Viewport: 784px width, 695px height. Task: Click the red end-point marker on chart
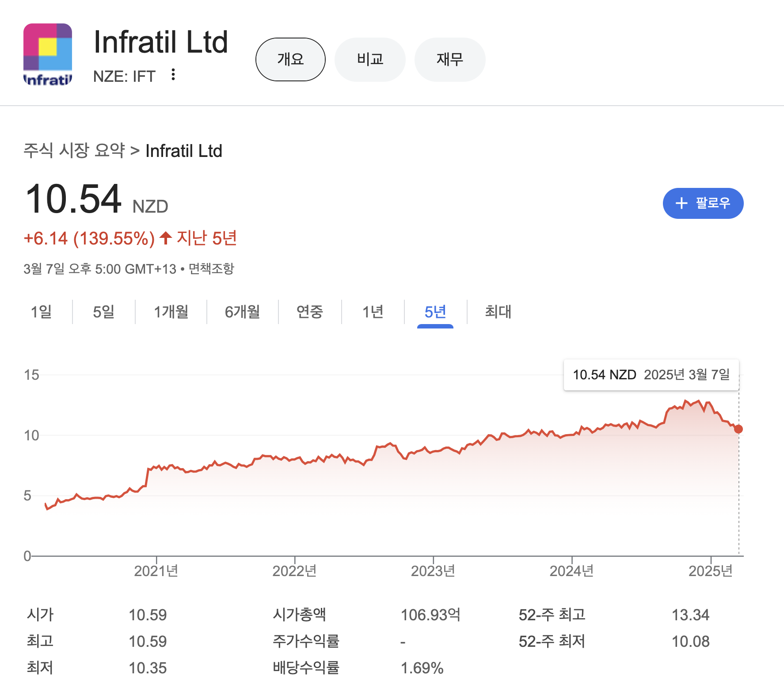738,429
